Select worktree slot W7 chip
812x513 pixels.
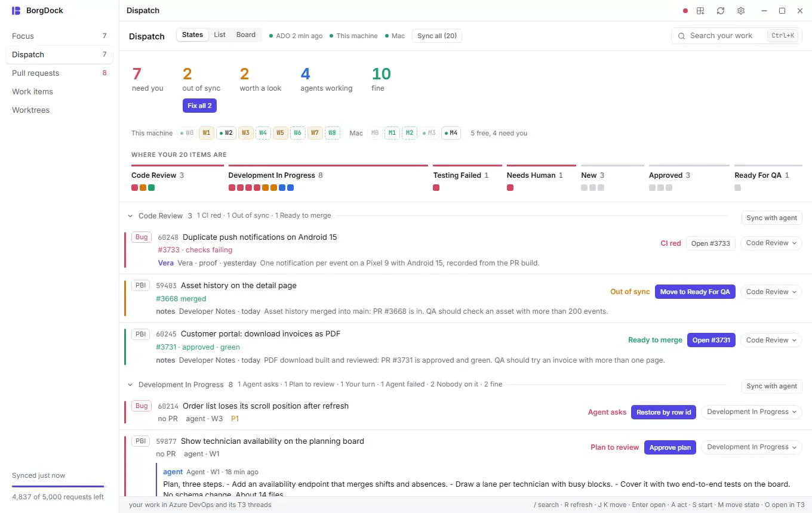315,133
